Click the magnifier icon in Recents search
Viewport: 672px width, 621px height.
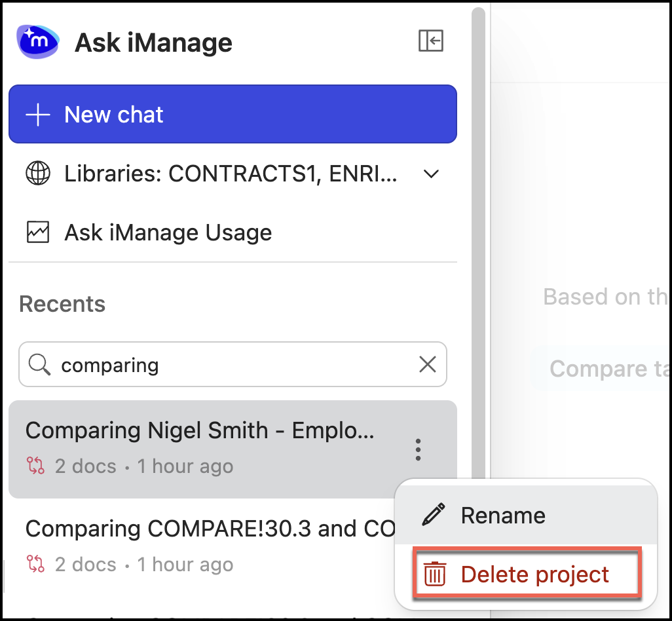39,365
